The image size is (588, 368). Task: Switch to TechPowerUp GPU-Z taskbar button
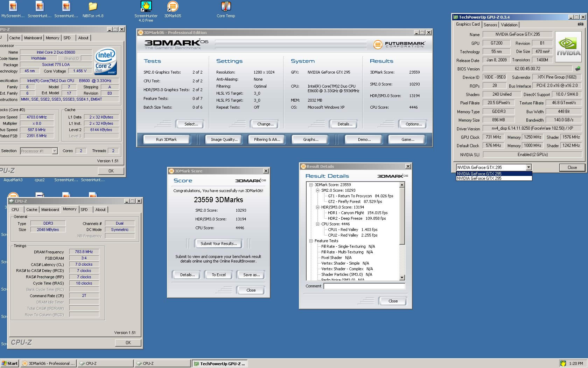(219, 363)
